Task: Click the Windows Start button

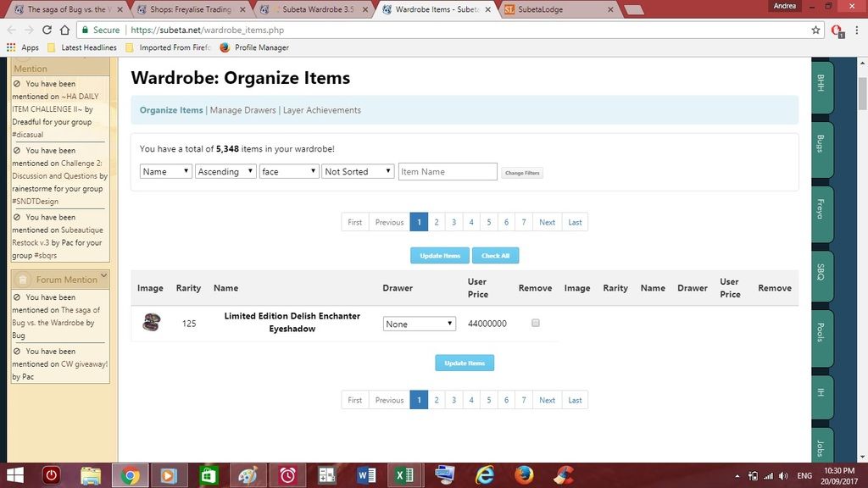Action: 15,475
